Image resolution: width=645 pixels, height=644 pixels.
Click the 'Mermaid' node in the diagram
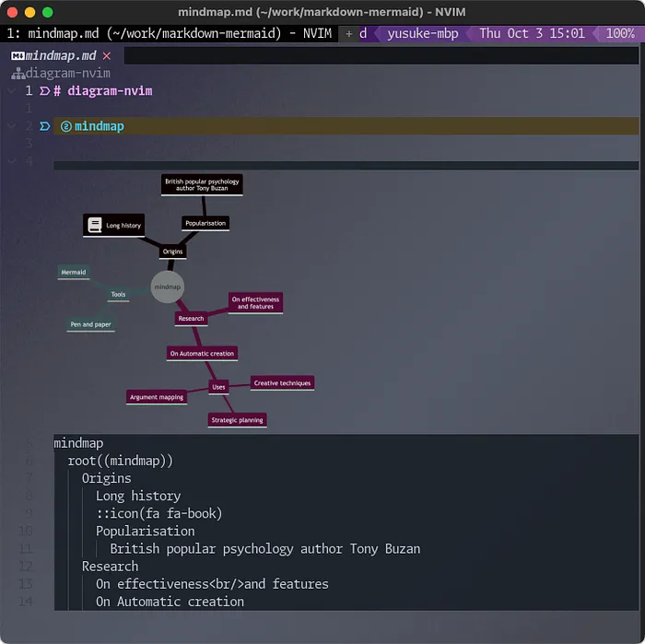pyautogui.click(x=74, y=272)
